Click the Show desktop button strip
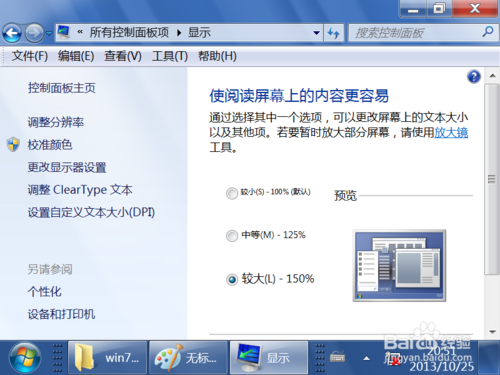This screenshot has height=375, width=500. [x=489, y=358]
